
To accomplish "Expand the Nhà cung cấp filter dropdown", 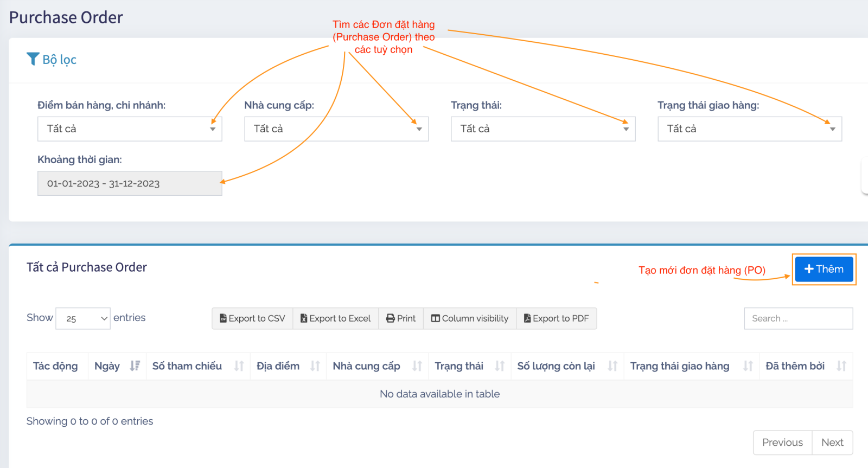I will coord(336,129).
